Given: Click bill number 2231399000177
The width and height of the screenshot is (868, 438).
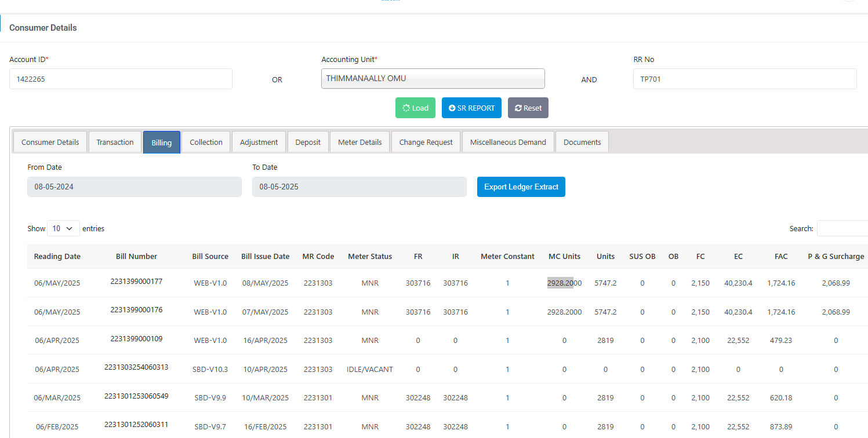Looking at the screenshot, I should click(136, 281).
